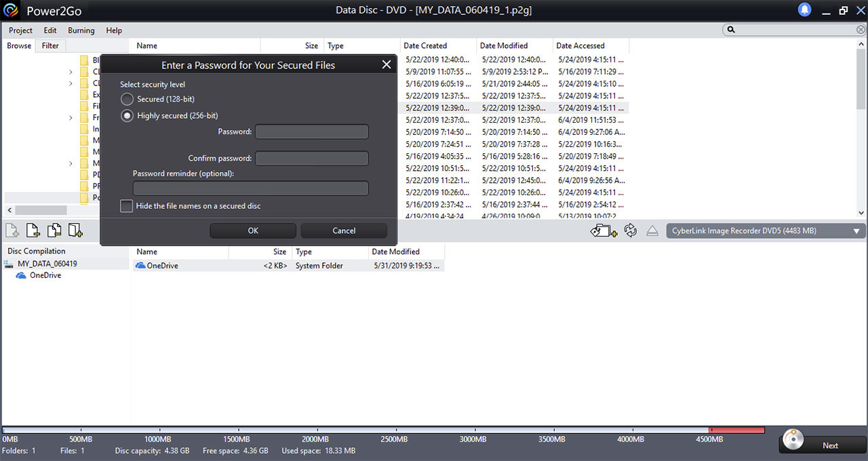The image size is (868, 461).
Task: Click the OneDrive cloud icon in compilation tree
Action: 21,275
